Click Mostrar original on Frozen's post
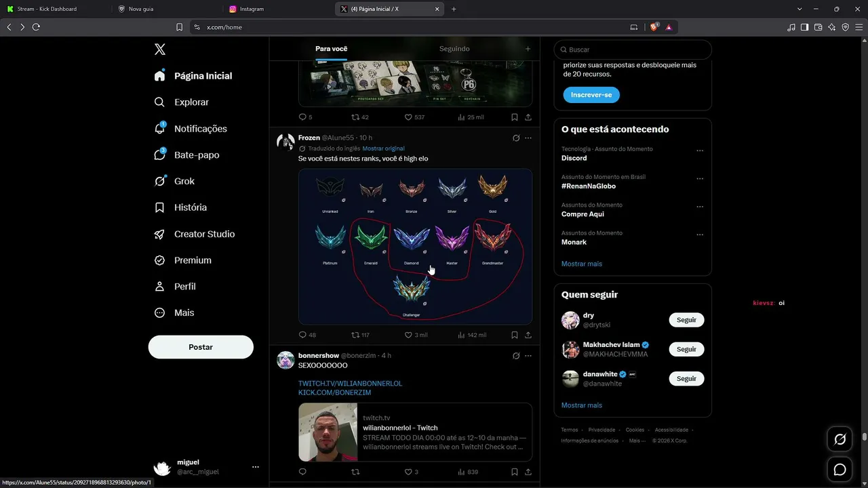The width and height of the screenshot is (868, 488). tap(383, 148)
